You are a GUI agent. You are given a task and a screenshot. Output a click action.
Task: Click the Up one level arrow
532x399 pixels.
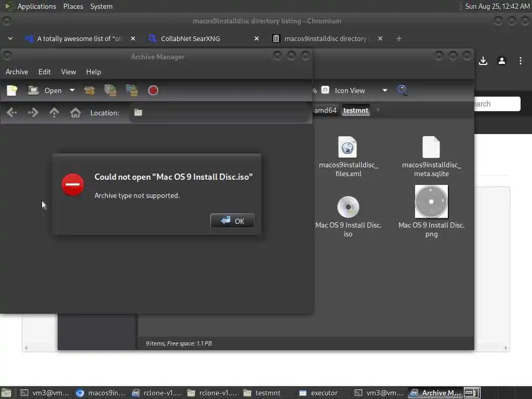[x=54, y=113]
